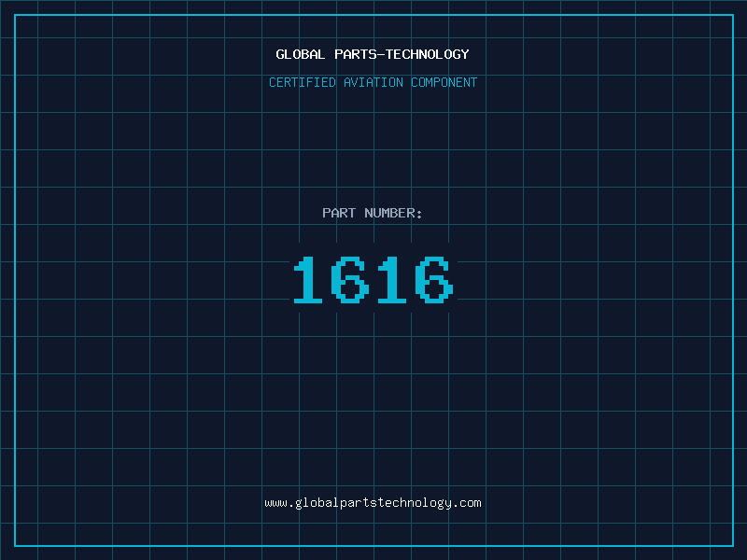Select the part number 1616
This screenshot has height=560, width=747.
tap(373, 280)
